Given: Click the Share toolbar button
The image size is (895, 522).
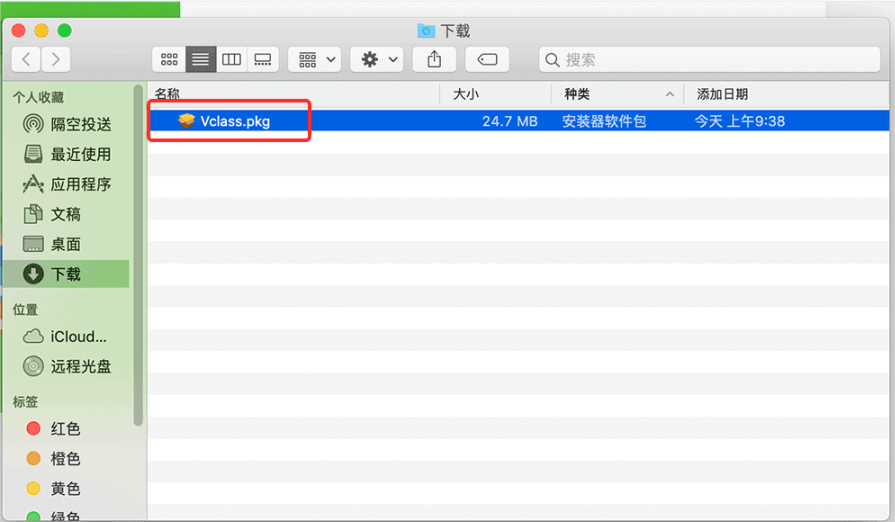Looking at the screenshot, I should (434, 60).
